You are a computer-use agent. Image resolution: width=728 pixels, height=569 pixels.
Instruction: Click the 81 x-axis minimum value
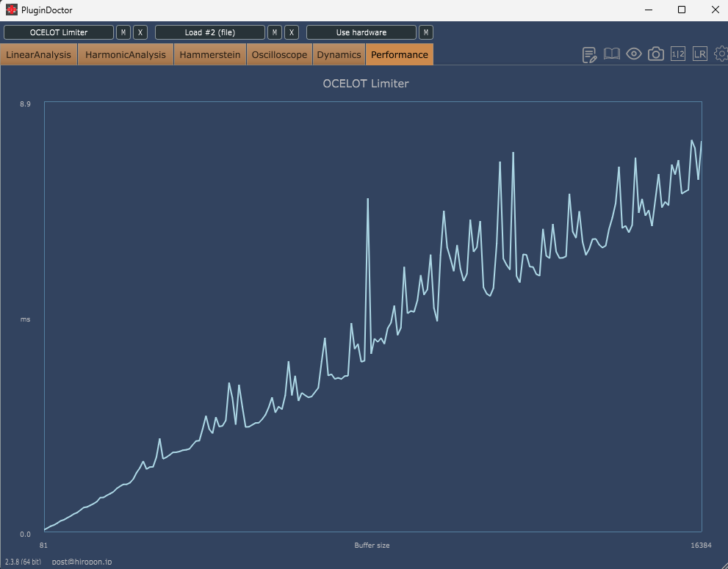point(43,546)
